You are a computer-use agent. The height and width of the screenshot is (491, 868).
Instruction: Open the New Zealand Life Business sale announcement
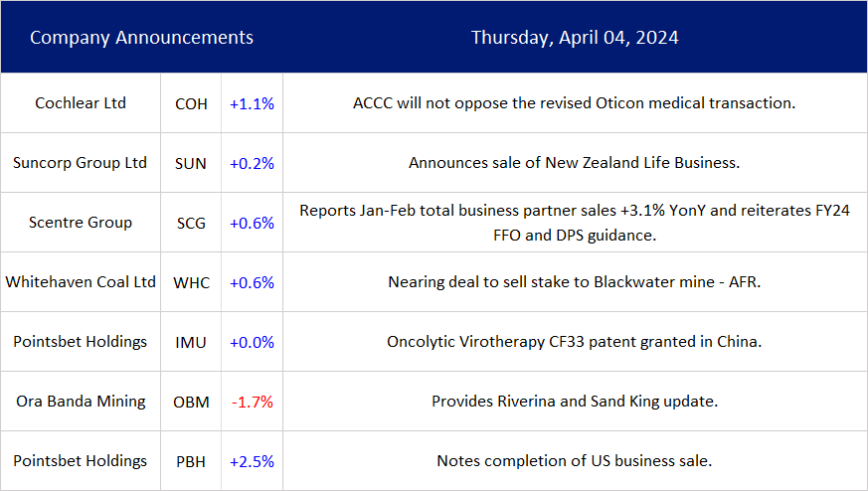[x=575, y=163]
